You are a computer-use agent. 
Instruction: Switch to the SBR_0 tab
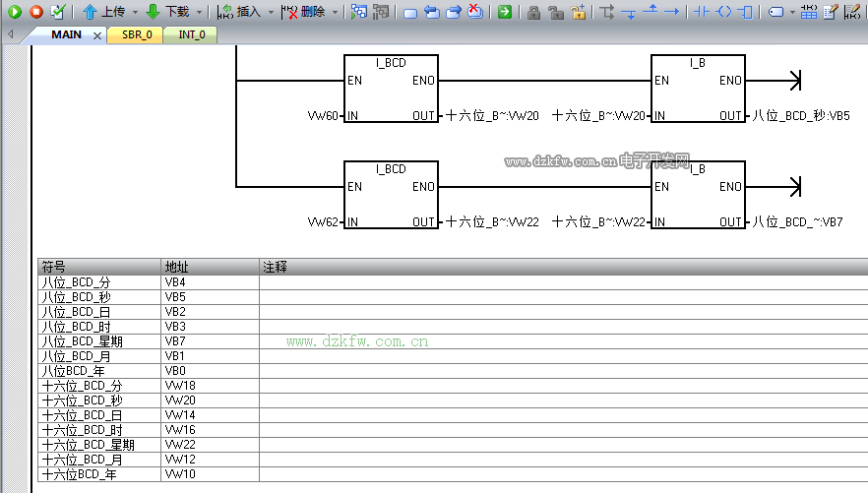(137, 34)
